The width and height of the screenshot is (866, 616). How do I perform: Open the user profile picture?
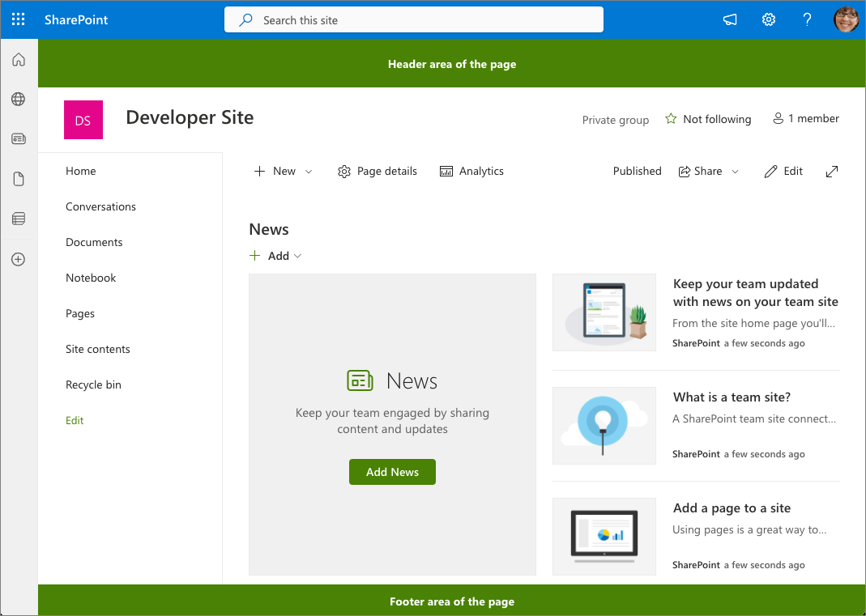pyautogui.click(x=846, y=20)
